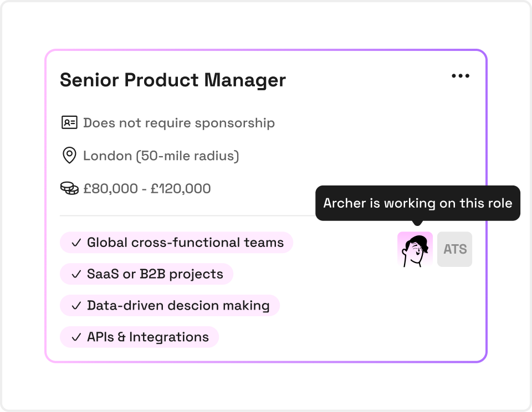
Task: Select the Data-driven descion making tag
Action: pos(170,306)
